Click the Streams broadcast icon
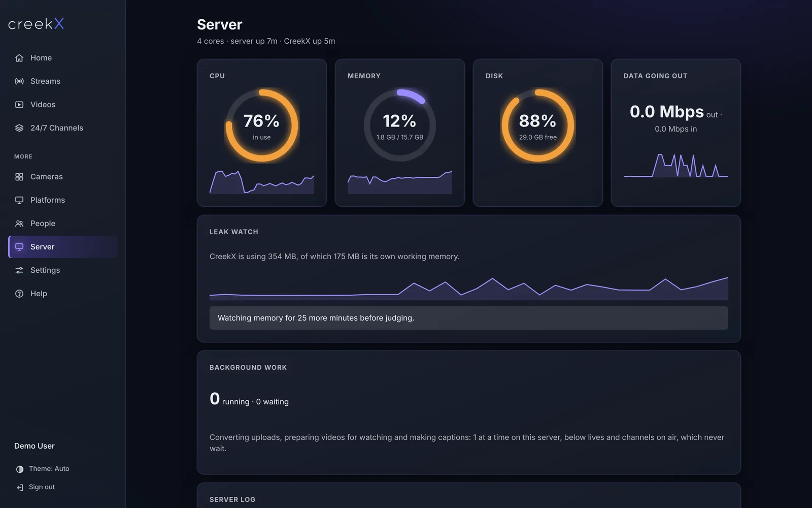Viewport: 812px width, 508px height. point(19,81)
